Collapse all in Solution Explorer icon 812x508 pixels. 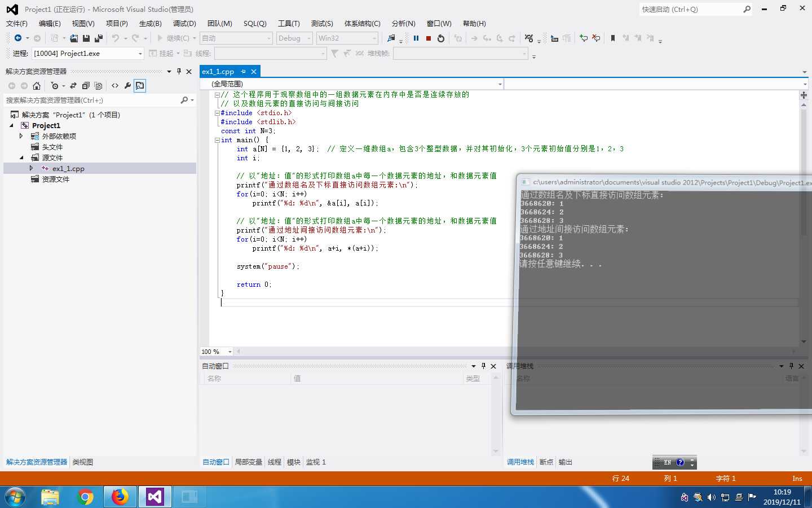coord(86,86)
